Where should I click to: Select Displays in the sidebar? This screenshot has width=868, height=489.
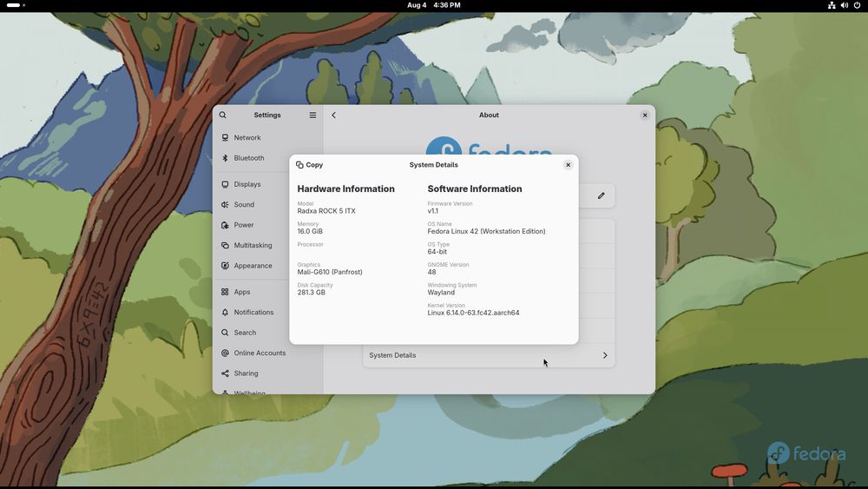[268, 184]
